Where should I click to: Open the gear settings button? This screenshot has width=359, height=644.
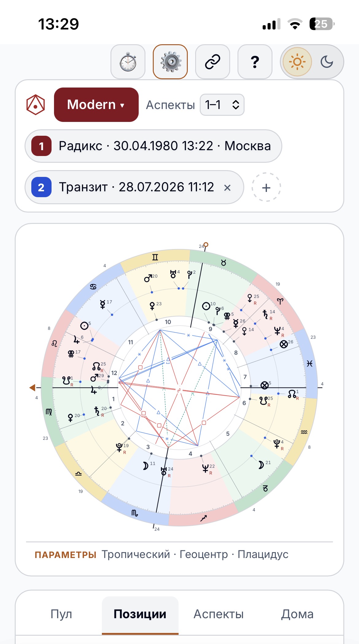[x=170, y=62]
